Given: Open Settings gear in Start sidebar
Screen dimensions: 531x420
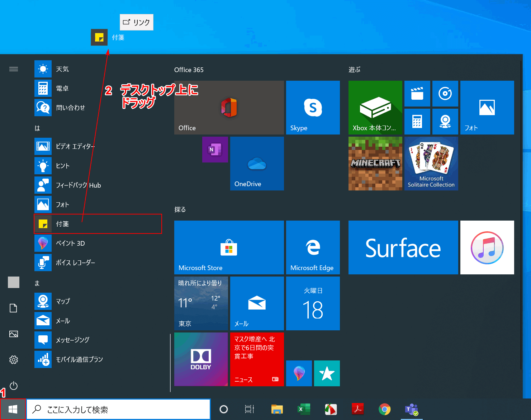Looking at the screenshot, I should (14, 360).
